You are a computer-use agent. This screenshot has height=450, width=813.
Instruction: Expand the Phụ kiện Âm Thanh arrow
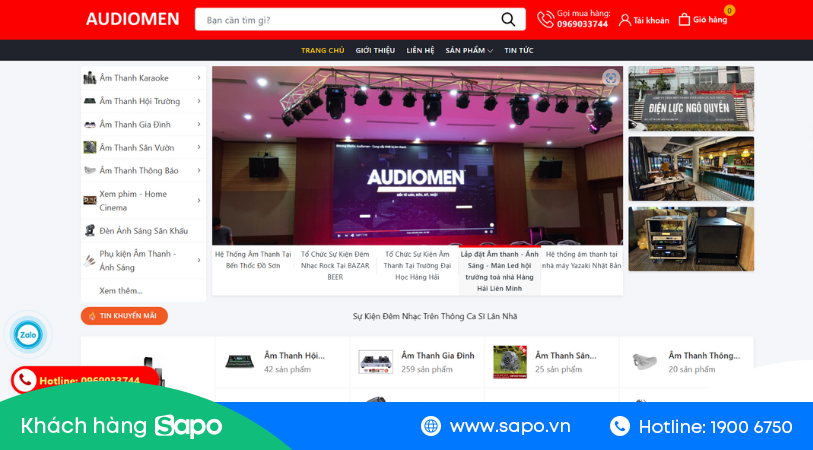(199, 260)
